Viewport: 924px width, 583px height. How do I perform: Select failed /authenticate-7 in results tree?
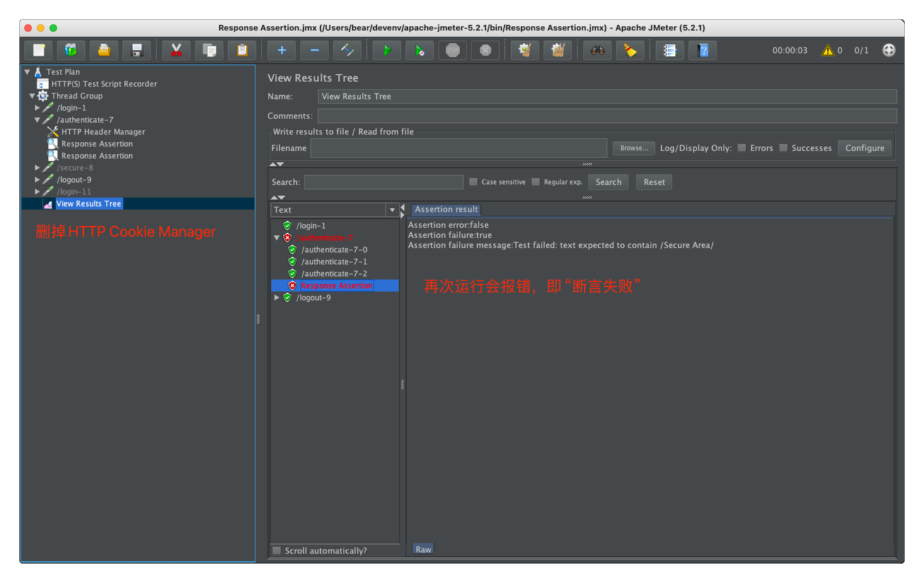tap(324, 238)
